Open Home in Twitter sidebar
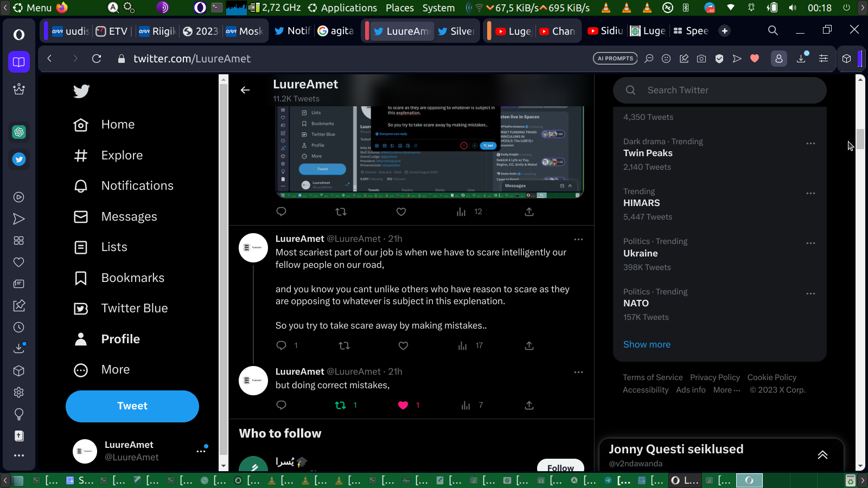The height and width of the screenshot is (488, 868). tap(104, 125)
